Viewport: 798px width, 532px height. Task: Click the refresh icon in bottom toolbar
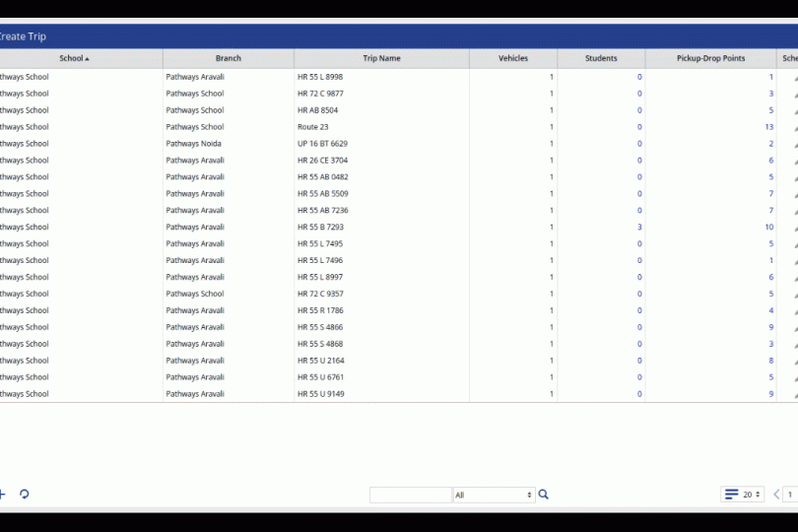coord(25,495)
